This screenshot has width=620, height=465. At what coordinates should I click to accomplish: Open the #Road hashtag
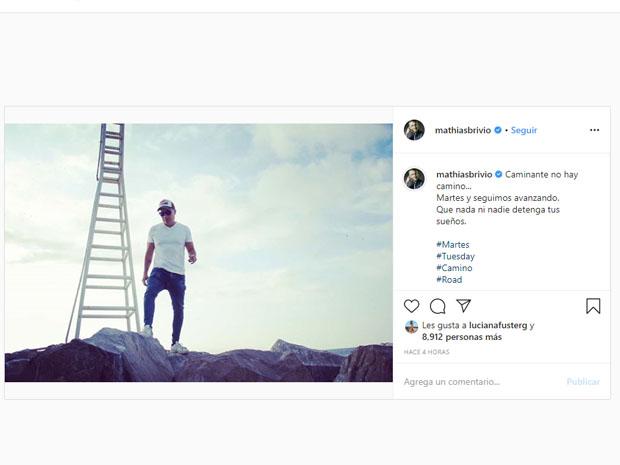[449, 280]
